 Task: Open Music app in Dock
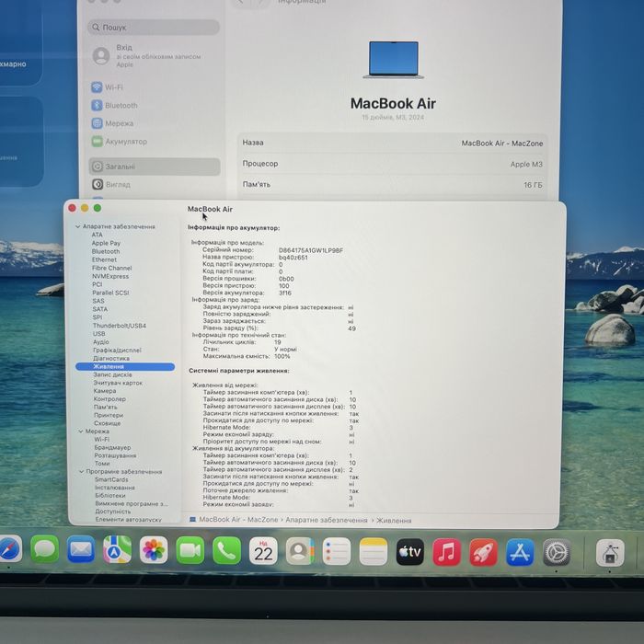click(x=447, y=552)
